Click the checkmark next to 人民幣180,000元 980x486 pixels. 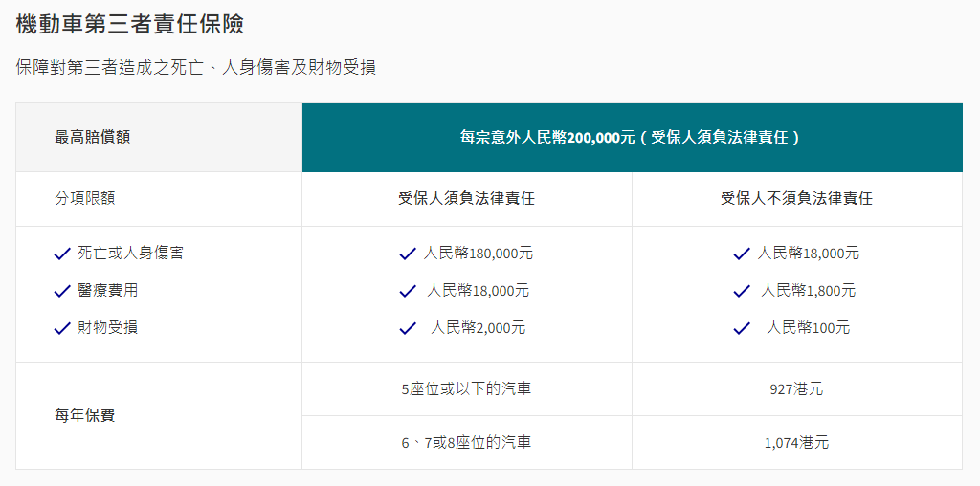pyautogui.click(x=408, y=254)
